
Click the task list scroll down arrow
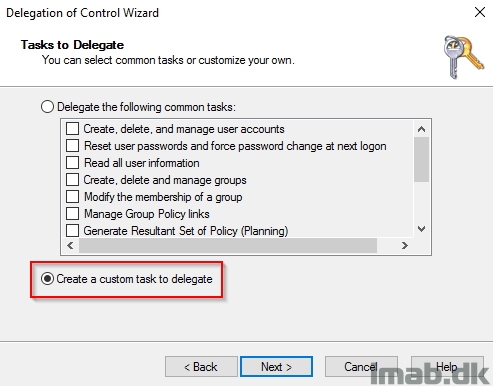[x=421, y=229]
